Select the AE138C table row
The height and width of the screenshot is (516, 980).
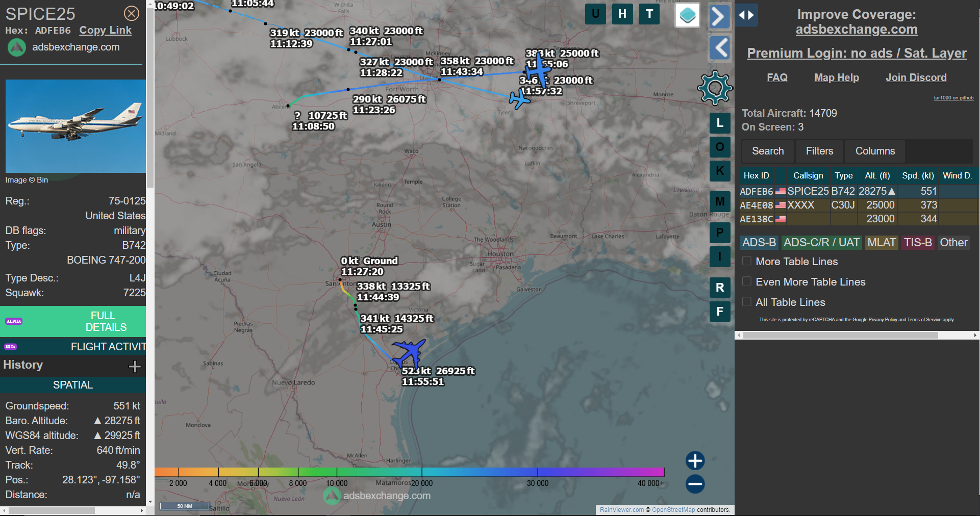(x=858, y=219)
